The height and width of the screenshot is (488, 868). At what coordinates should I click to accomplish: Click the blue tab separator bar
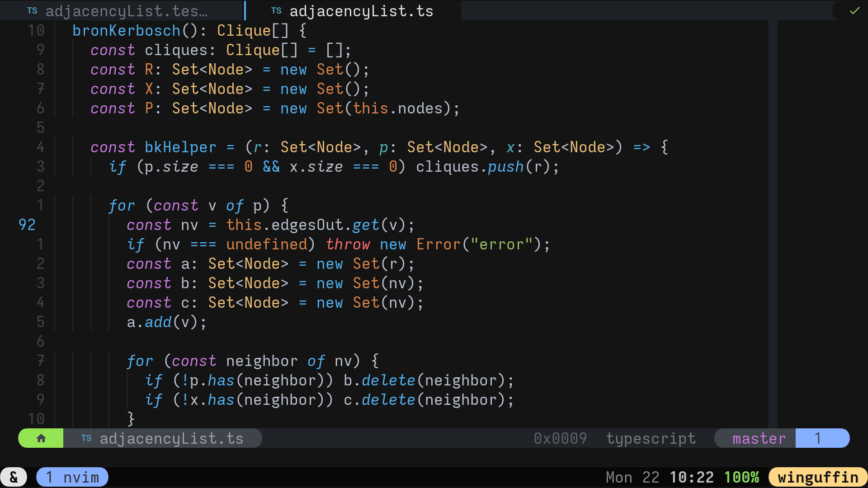(x=245, y=10)
